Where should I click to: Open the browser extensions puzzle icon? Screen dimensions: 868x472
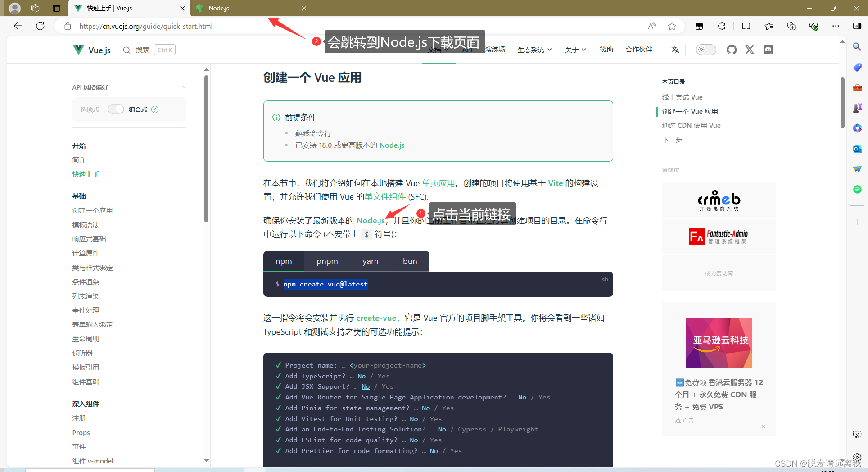tap(722, 26)
